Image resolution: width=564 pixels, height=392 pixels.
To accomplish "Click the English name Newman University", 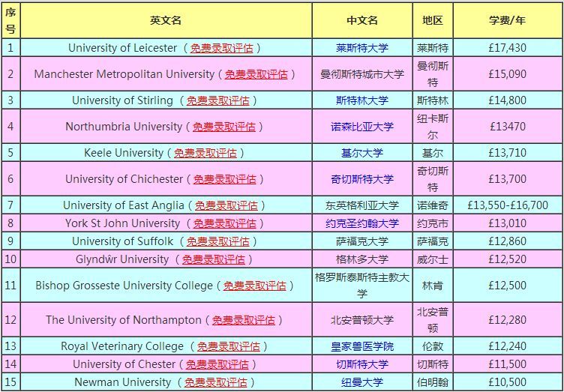I will (123, 382).
